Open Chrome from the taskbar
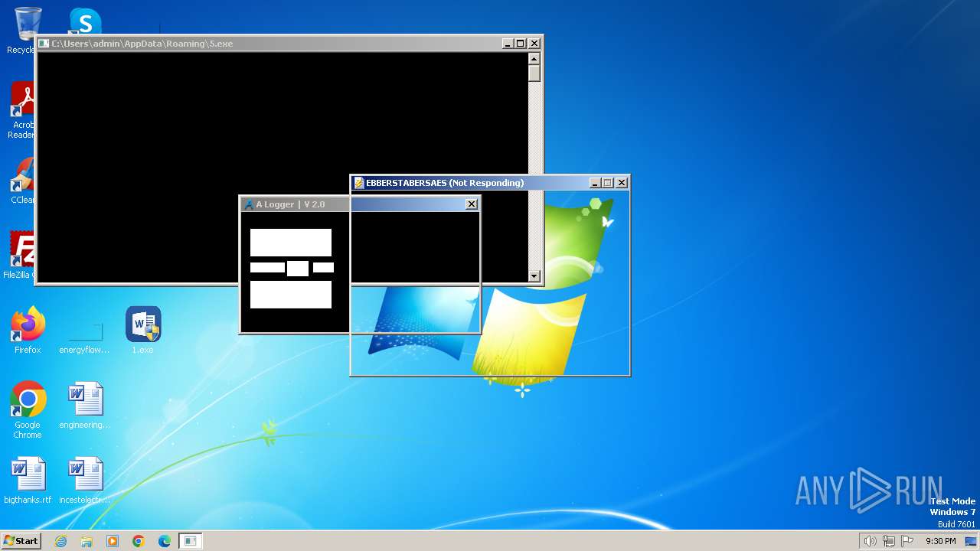The width and height of the screenshot is (980, 551). (x=139, y=541)
